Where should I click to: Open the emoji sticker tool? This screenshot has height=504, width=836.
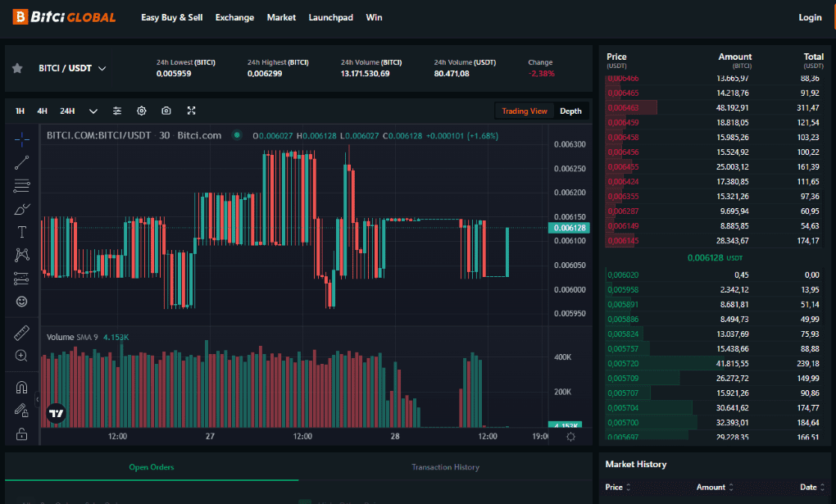point(21,301)
